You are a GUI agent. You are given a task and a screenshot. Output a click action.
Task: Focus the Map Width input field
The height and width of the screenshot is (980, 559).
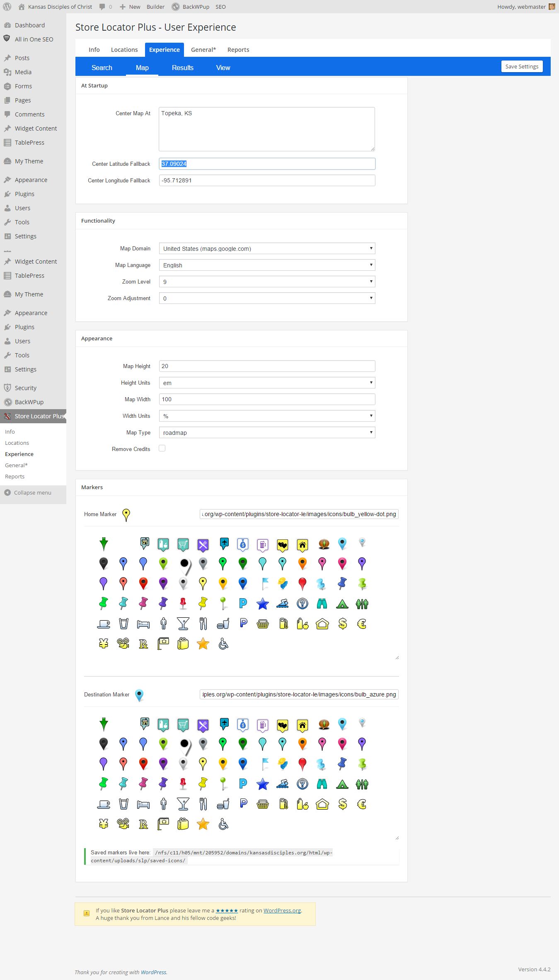tap(267, 399)
